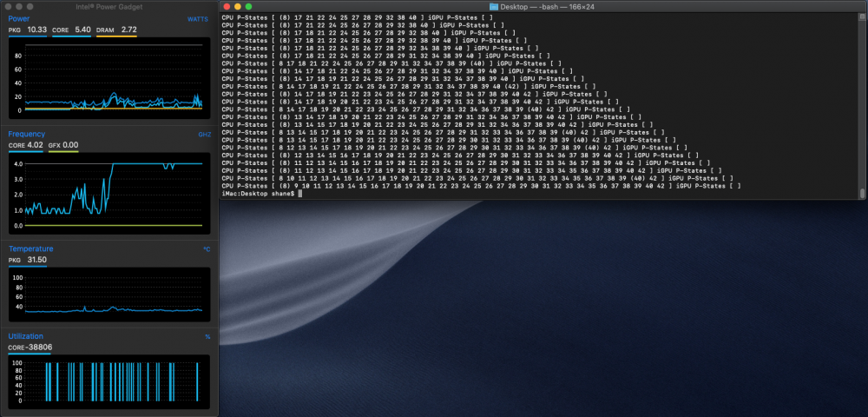Viewport: 868px width, 417px height.
Task: Click the CORE -38806 utilization value
Action: click(30, 347)
